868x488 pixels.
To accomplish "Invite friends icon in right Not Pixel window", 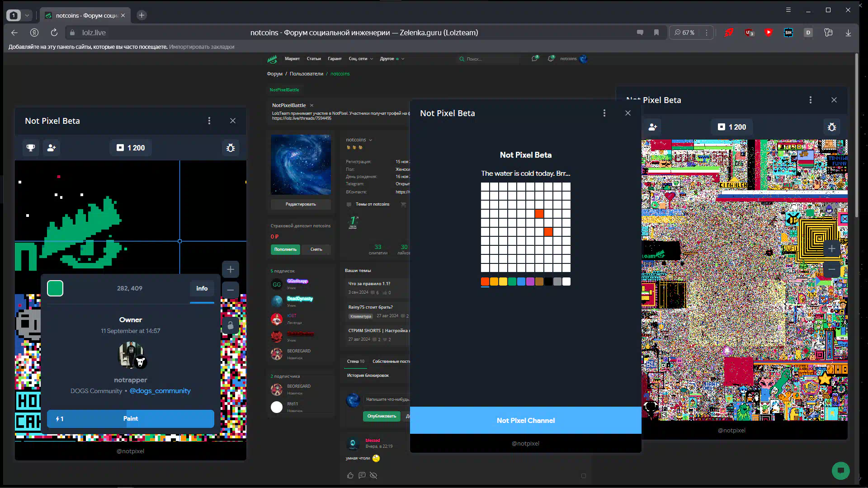I will (653, 127).
